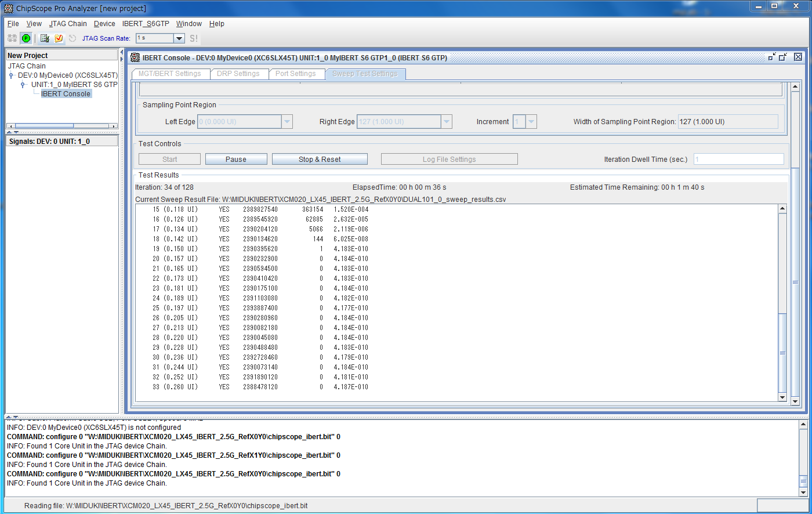Click the yellow note with red checkmark icon

tap(59, 38)
